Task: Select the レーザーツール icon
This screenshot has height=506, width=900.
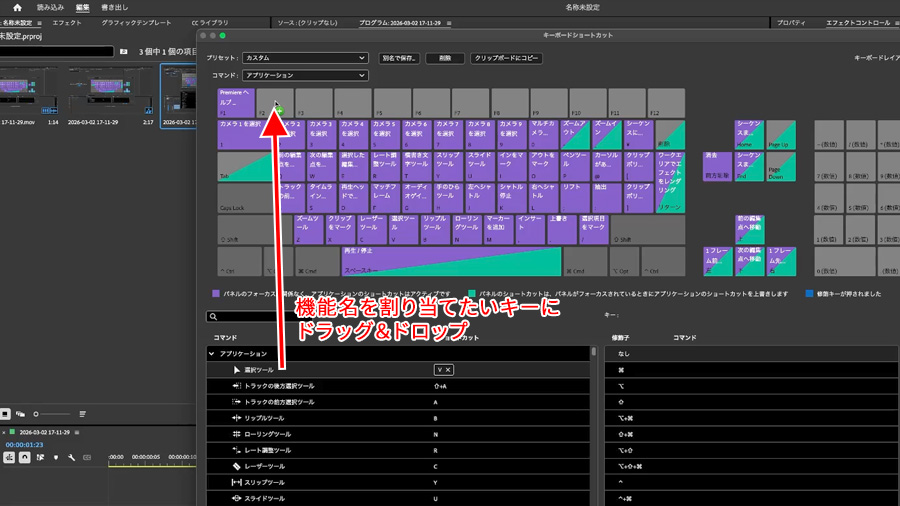Action: point(236,466)
